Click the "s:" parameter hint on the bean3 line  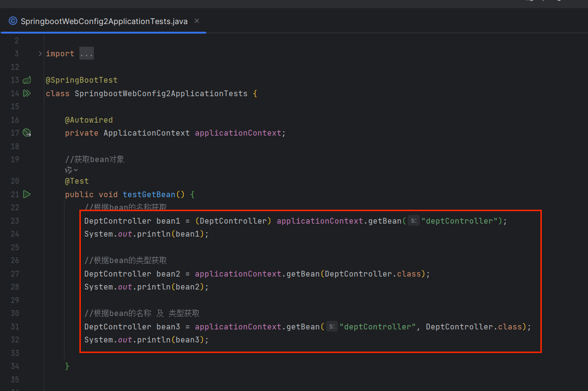tap(332, 327)
